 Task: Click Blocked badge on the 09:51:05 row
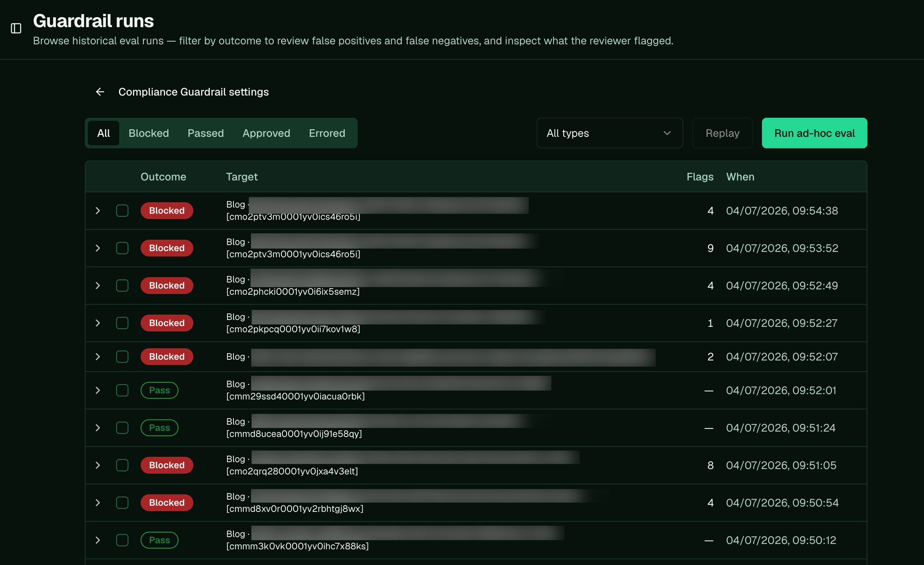coord(167,465)
